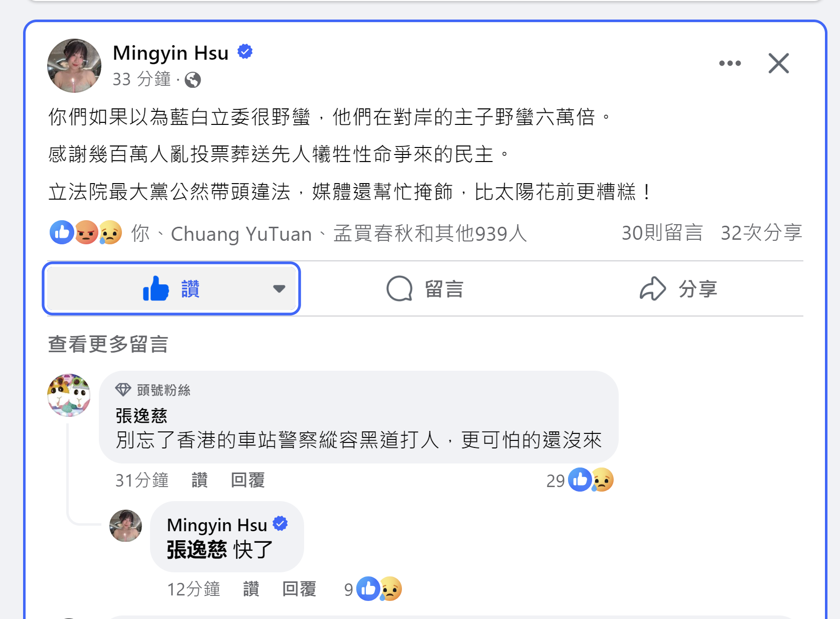Open the three-dot post options menu

(730, 63)
